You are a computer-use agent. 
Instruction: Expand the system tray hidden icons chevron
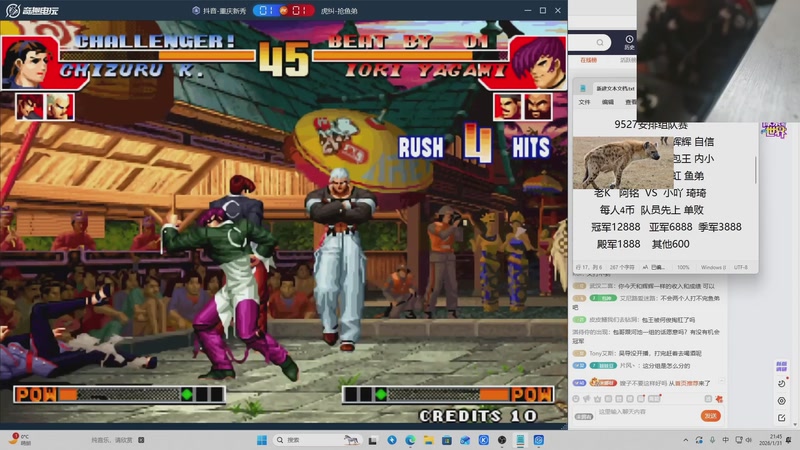point(686,440)
